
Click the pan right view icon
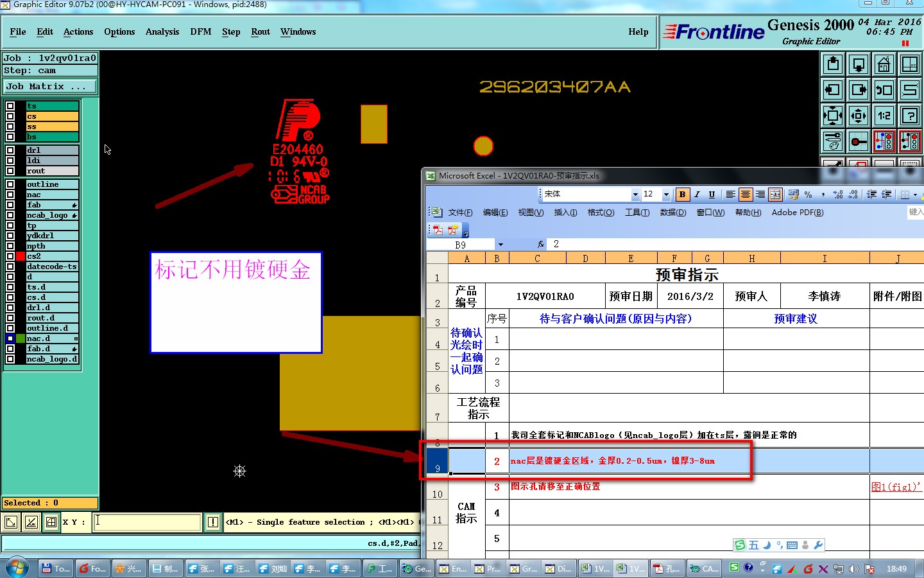859,90
